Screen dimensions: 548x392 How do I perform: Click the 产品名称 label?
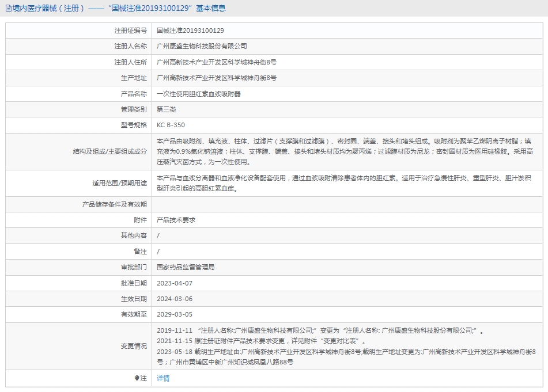point(134,94)
